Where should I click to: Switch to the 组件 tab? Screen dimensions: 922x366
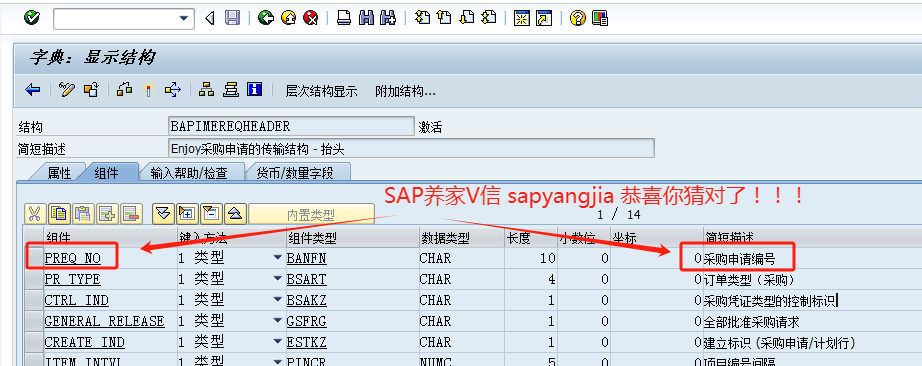[106, 173]
